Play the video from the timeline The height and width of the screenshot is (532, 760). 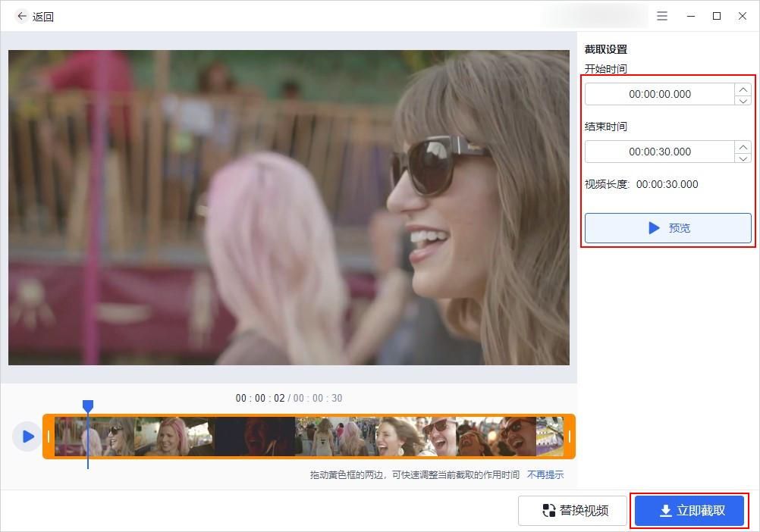coord(27,437)
